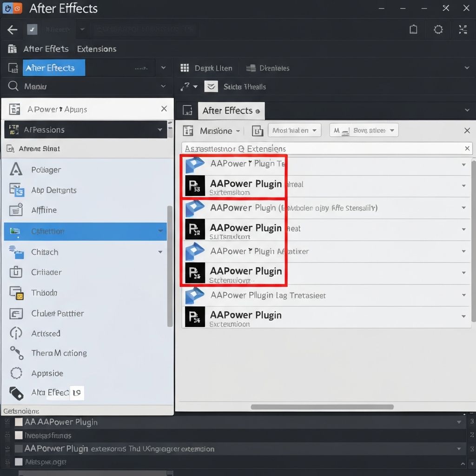Enable the checkbox beside Slcte Threals
Screen dimensions: 476x476
212,86
